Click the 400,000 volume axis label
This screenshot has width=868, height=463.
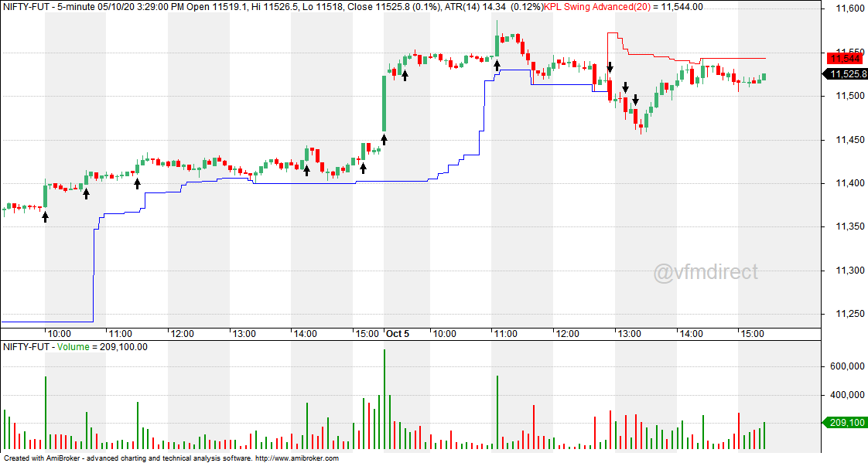point(847,395)
